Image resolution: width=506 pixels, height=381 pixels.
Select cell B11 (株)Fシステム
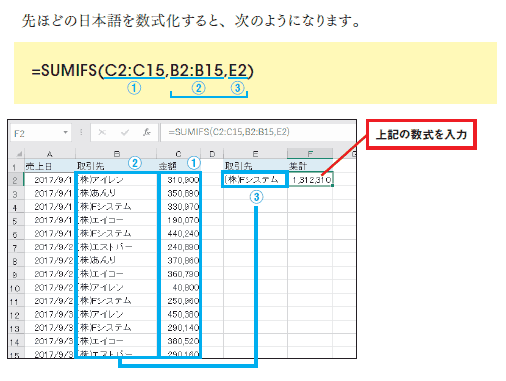click(117, 301)
